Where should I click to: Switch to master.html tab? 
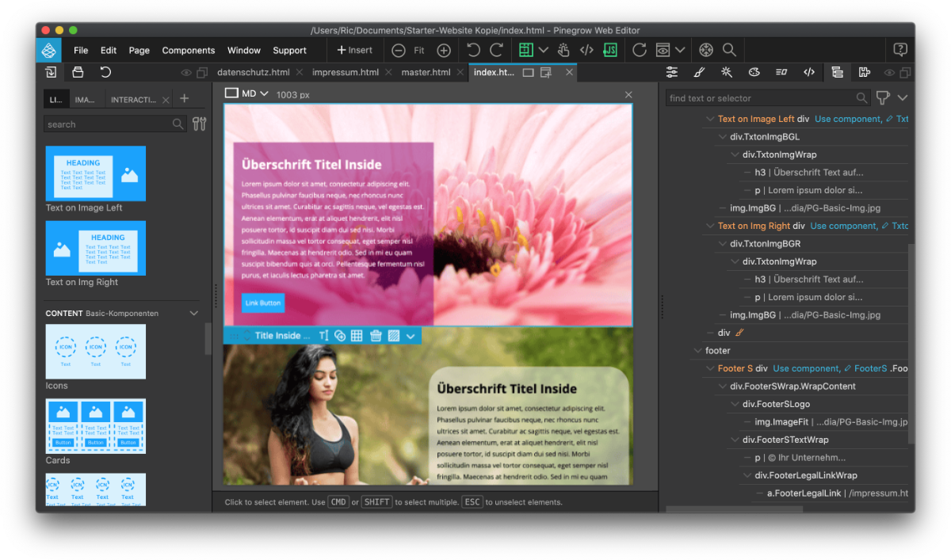point(426,72)
